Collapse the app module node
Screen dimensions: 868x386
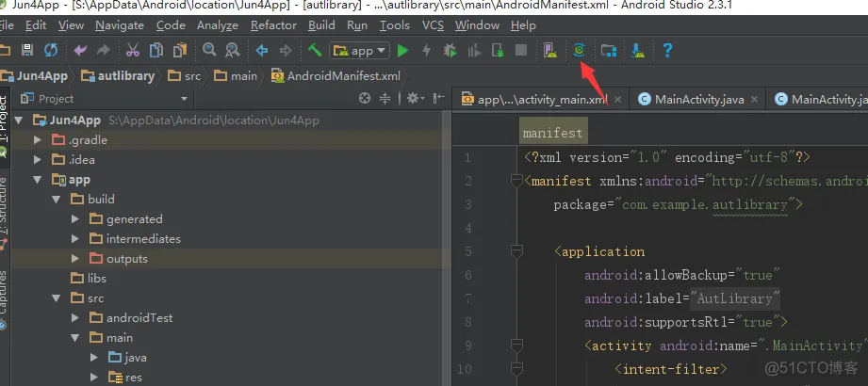(x=37, y=180)
